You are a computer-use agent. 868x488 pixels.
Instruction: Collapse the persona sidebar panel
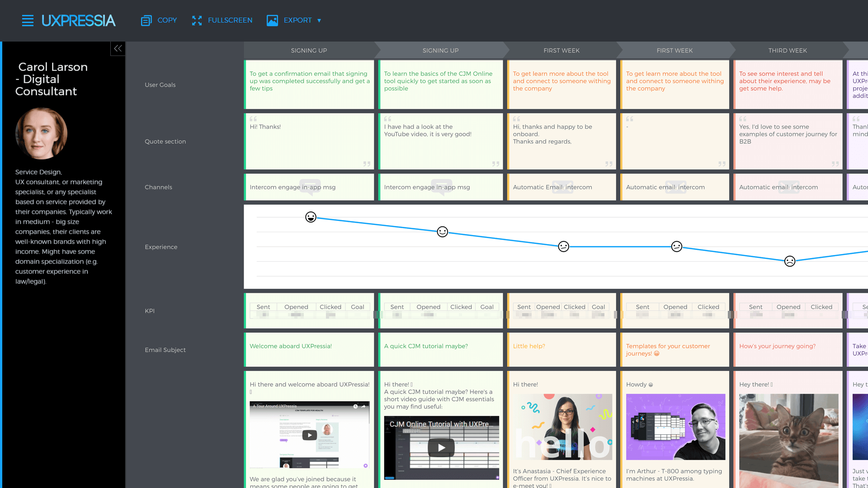(118, 48)
